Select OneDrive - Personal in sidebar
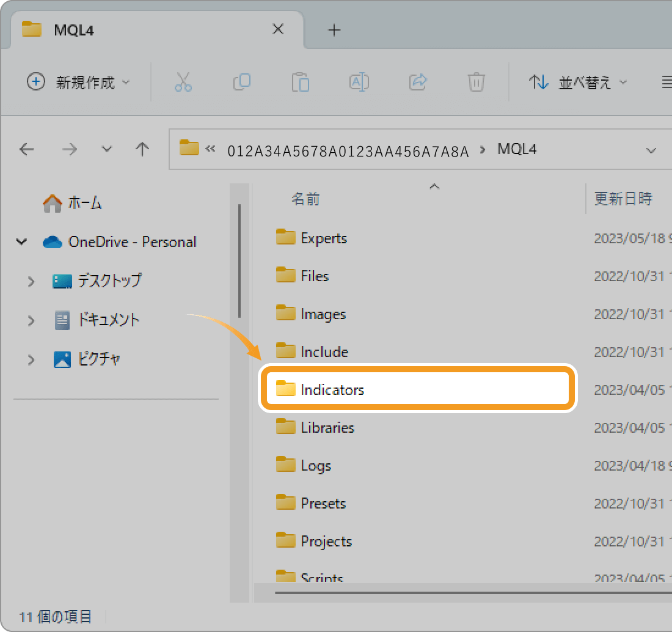The width and height of the screenshot is (672, 632). coord(120,242)
